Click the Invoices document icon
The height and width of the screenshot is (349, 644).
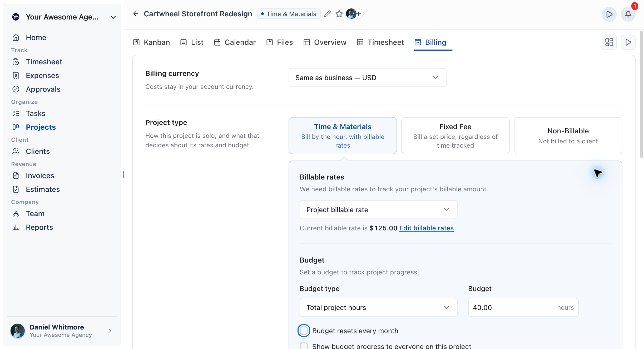[16, 176]
